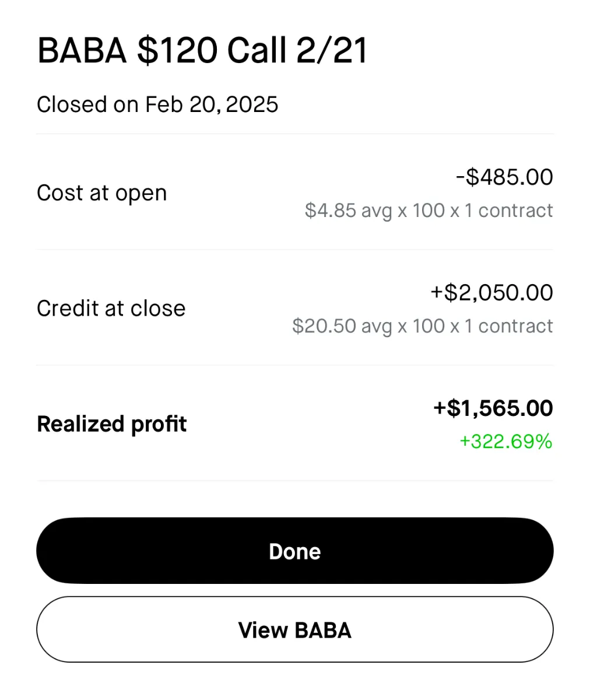The image size is (590, 700).
Task: Select the $120 strike price in title
Action: coord(177,51)
